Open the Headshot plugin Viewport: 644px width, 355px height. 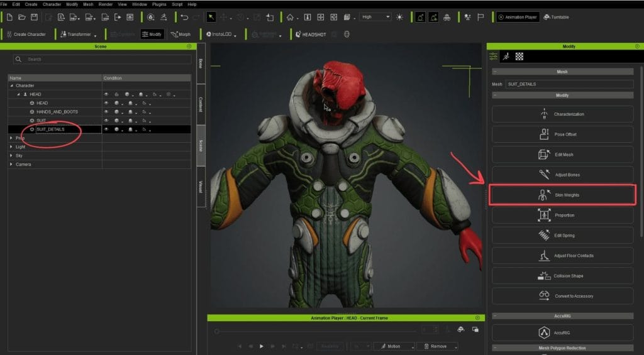pos(311,35)
